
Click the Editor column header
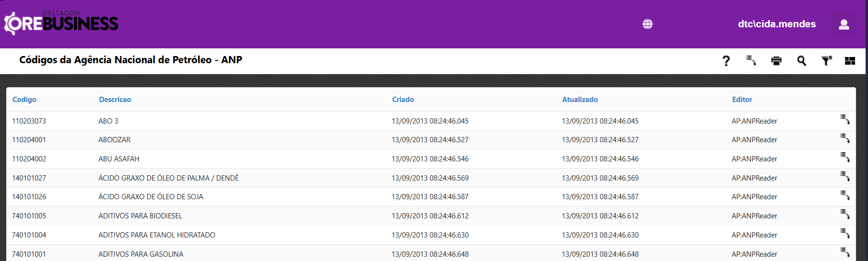pos(742,100)
